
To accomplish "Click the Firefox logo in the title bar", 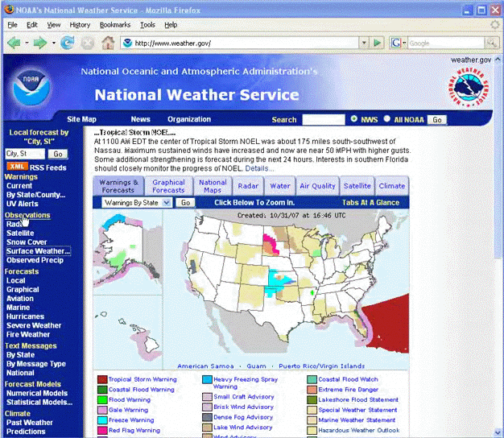I will coord(9,10).
